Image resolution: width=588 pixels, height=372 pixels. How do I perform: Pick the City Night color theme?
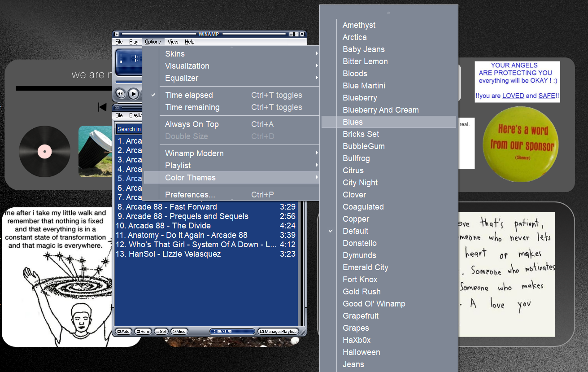pos(389,183)
